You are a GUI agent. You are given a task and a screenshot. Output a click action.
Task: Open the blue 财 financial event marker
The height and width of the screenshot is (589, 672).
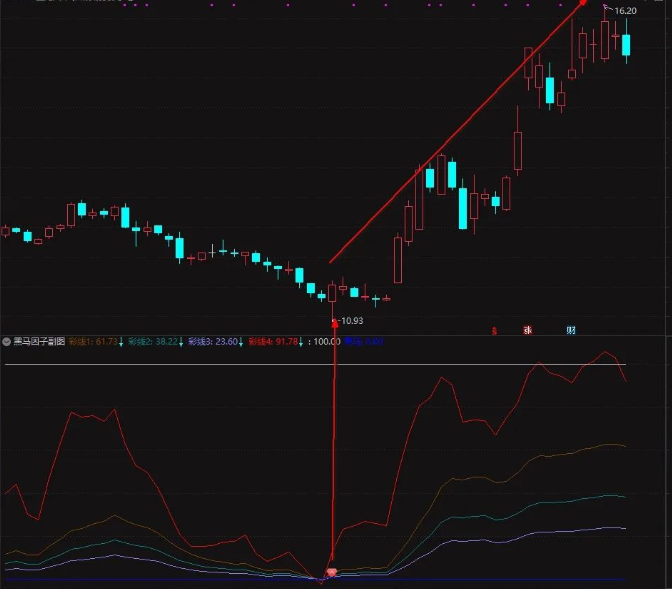coord(571,330)
